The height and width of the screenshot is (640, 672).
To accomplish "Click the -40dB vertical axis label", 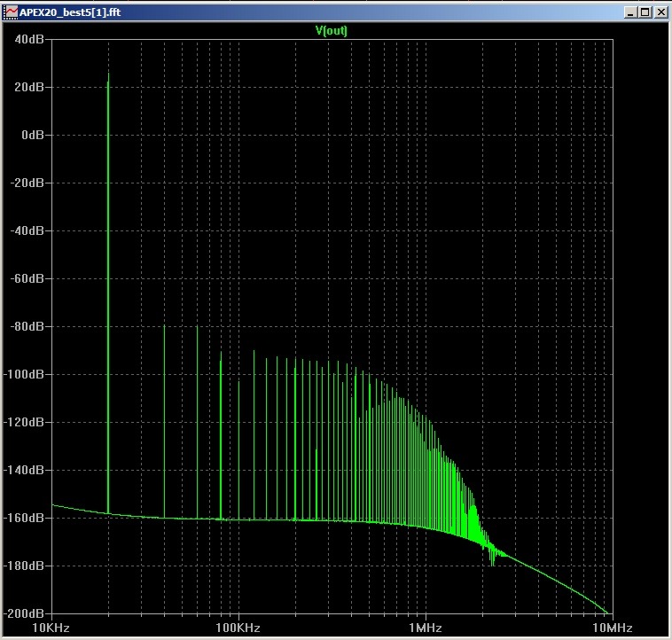I will click(27, 230).
